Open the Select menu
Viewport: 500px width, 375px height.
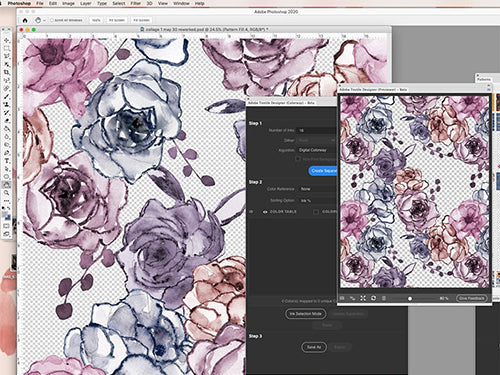click(119, 3)
